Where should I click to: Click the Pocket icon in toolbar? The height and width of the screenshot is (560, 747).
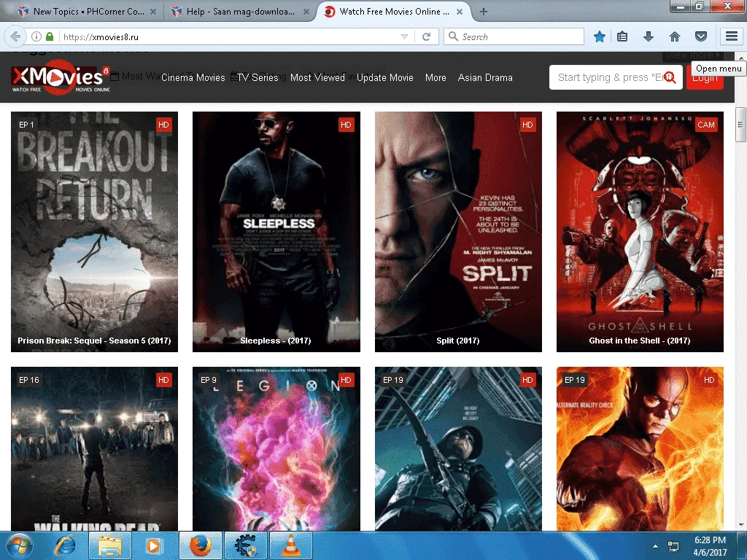(x=701, y=36)
